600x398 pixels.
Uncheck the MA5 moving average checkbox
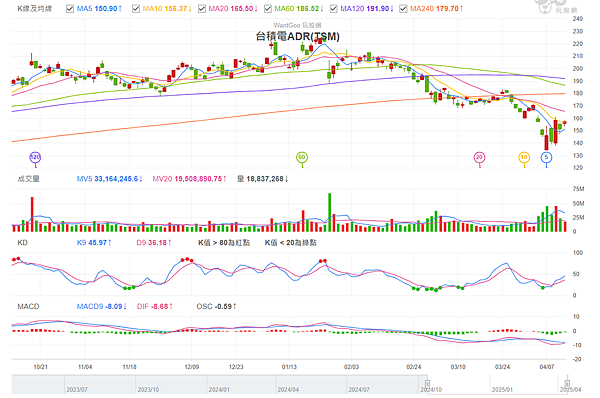(x=70, y=8)
